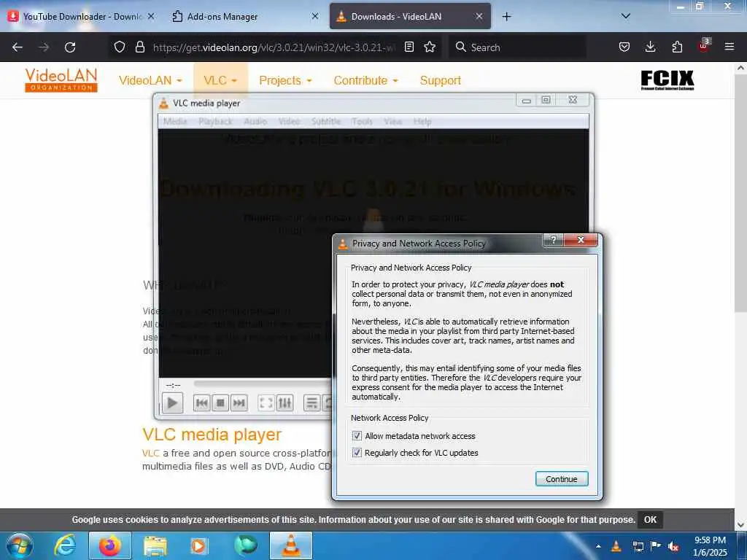Open the Audio menu in VLC
The width and height of the screenshot is (747, 560).
255,122
